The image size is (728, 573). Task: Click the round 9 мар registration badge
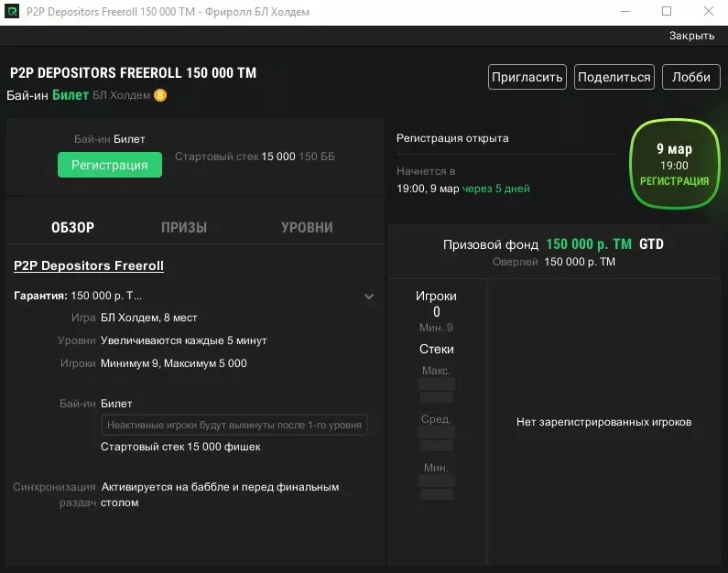pyautogui.click(x=674, y=165)
